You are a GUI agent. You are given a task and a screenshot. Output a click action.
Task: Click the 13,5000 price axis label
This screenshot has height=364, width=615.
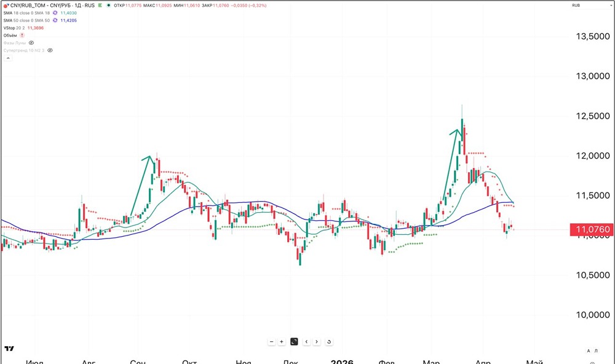pos(593,36)
